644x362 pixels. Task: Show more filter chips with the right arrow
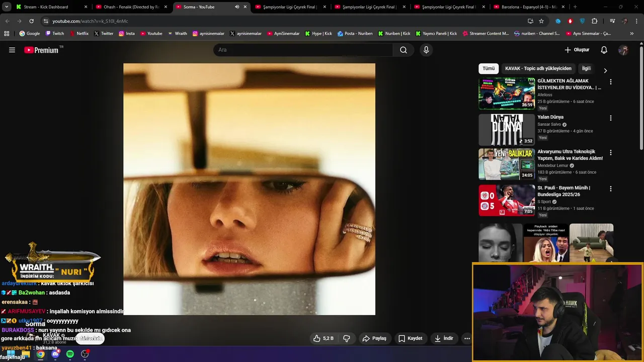coord(605,70)
